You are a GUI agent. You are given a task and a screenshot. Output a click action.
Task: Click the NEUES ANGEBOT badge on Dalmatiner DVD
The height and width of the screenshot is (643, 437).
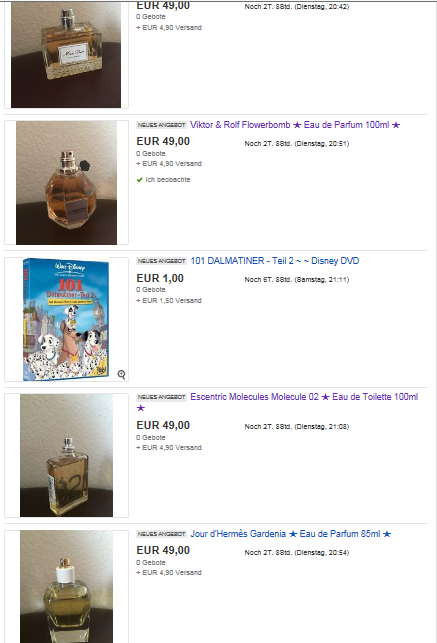tap(162, 261)
